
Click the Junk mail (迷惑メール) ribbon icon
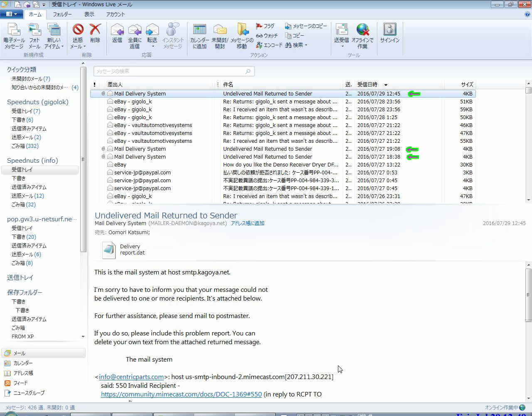tap(78, 30)
